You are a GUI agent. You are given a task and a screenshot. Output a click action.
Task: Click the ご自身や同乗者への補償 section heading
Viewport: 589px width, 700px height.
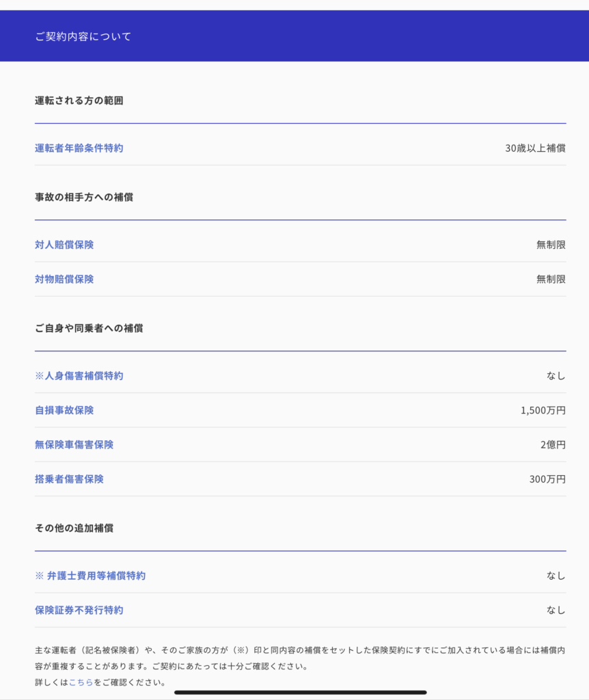pos(89,328)
